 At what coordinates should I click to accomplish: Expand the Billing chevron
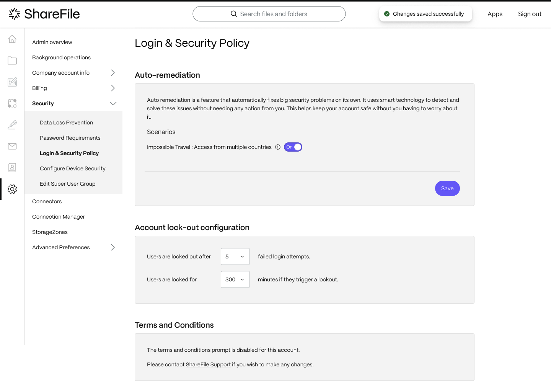[113, 88]
